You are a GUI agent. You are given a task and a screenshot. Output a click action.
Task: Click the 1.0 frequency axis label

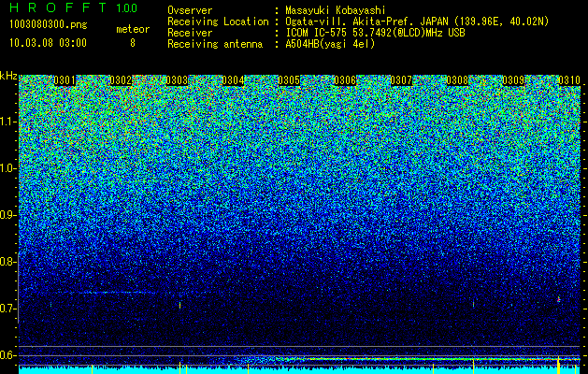click(8, 168)
